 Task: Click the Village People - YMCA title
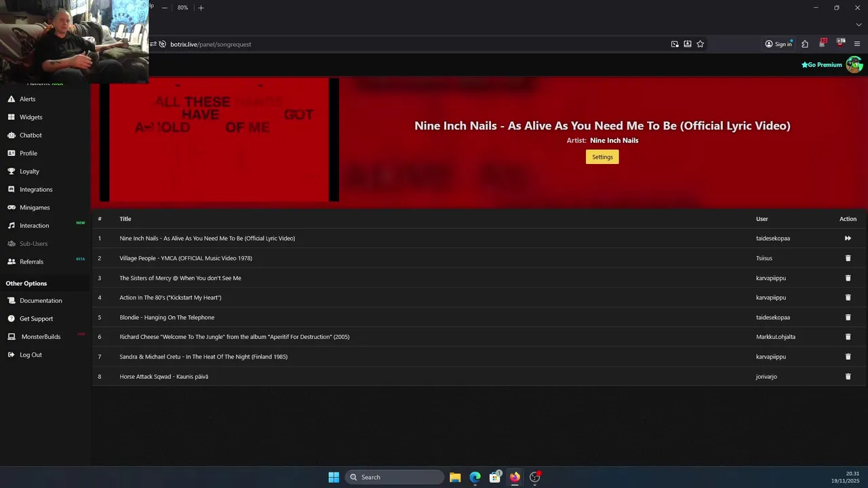click(186, 258)
